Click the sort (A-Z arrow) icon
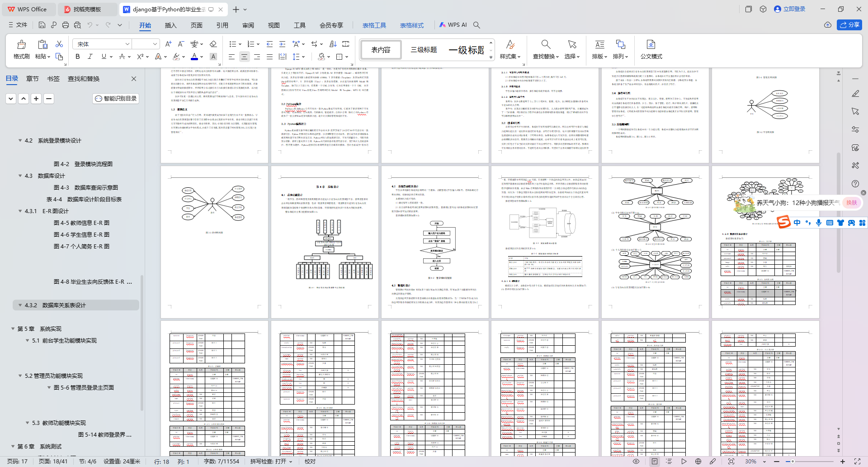The height and width of the screenshot is (467, 868). 333,44
